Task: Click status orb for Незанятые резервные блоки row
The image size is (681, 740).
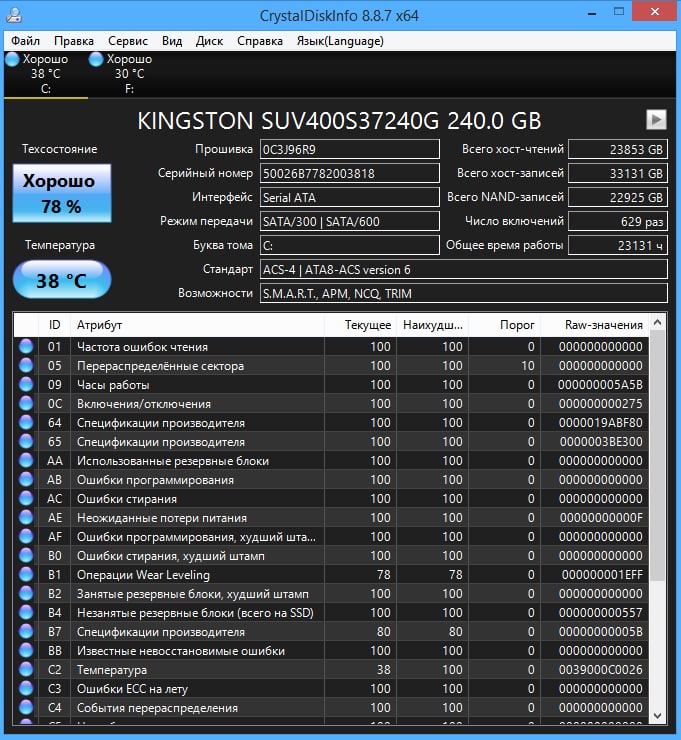Action: tap(26, 613)
